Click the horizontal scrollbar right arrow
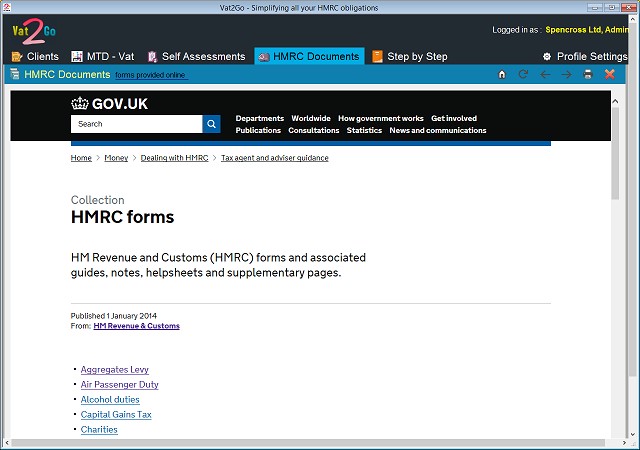The image size is (640, 450). coord(624,443)
